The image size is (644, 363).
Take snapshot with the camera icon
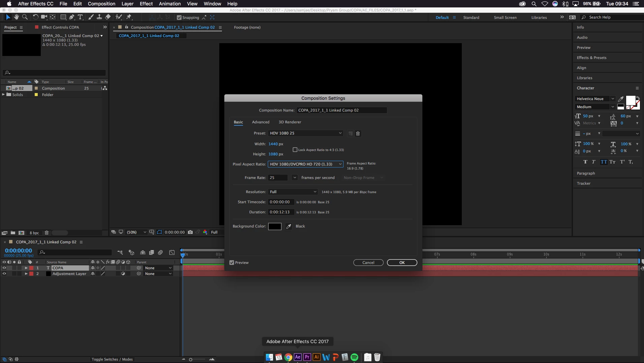[190, 232]
